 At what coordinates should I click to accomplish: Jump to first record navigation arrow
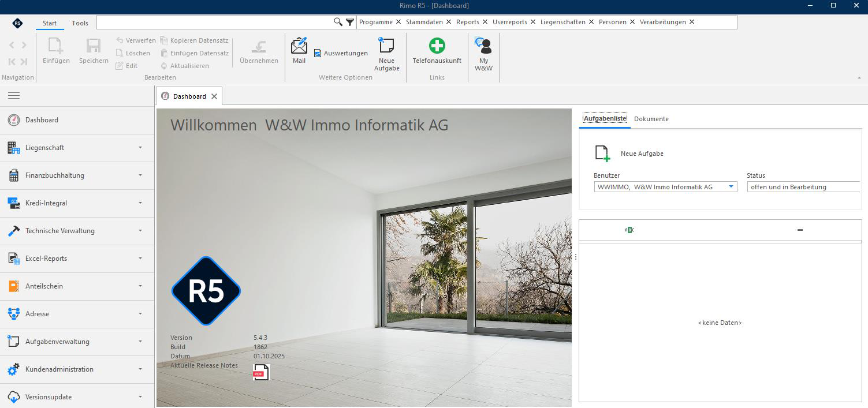(12, 62)
